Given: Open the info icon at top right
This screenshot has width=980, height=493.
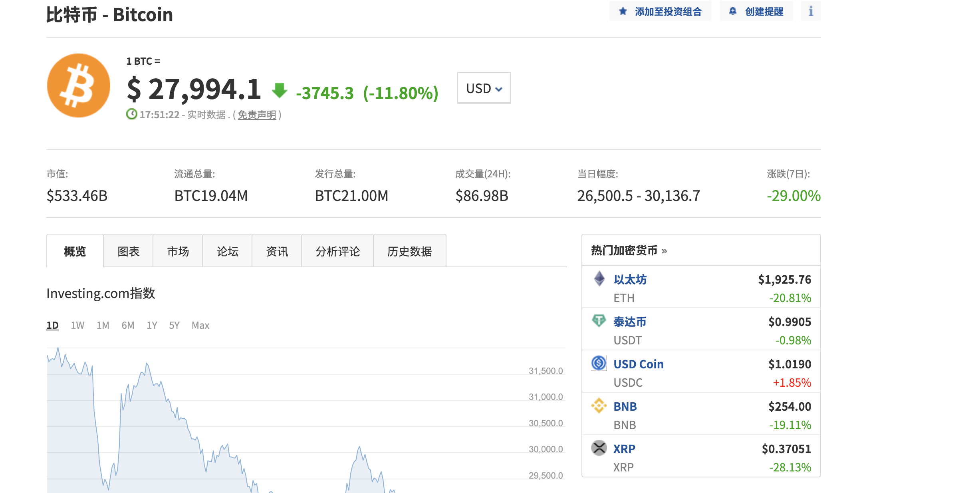Looking at the screenshot, I should [x=810, y=11].
